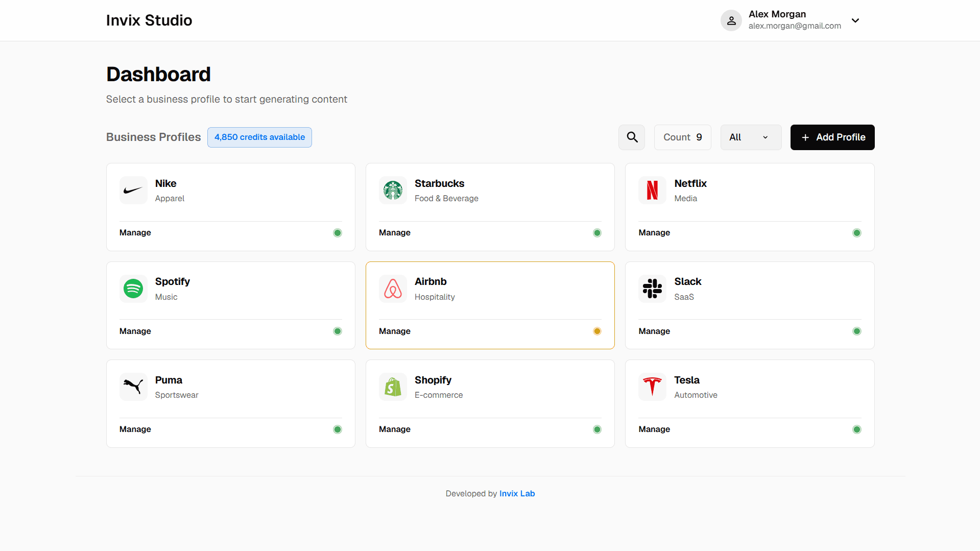
Task: Select the Spotify profile name
Action: click(173, 282)
